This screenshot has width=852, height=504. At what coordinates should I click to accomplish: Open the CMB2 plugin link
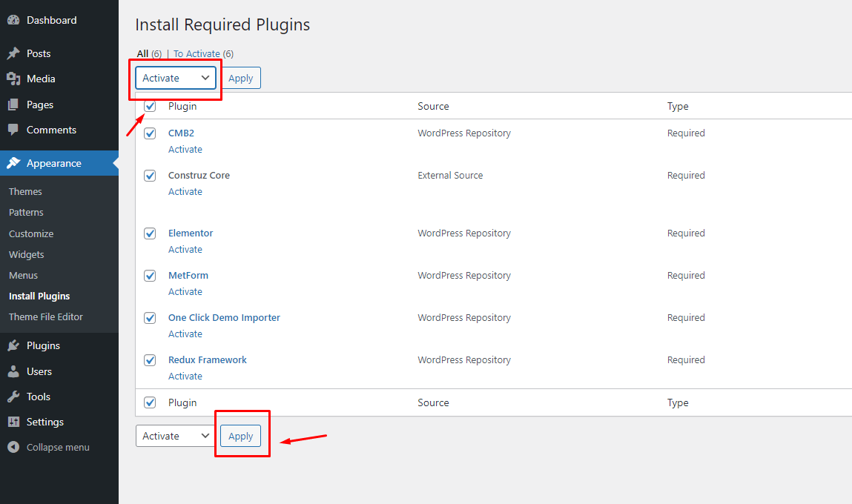[181, 133]
